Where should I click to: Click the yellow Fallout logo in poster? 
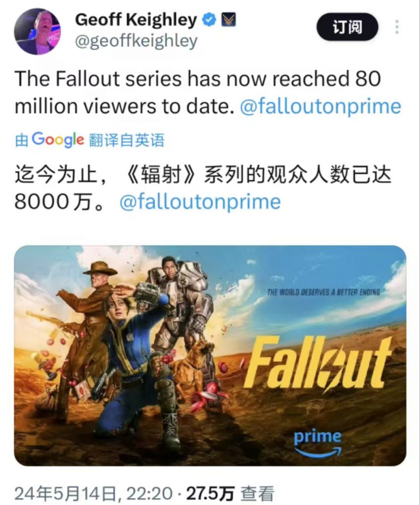(317, 362)
